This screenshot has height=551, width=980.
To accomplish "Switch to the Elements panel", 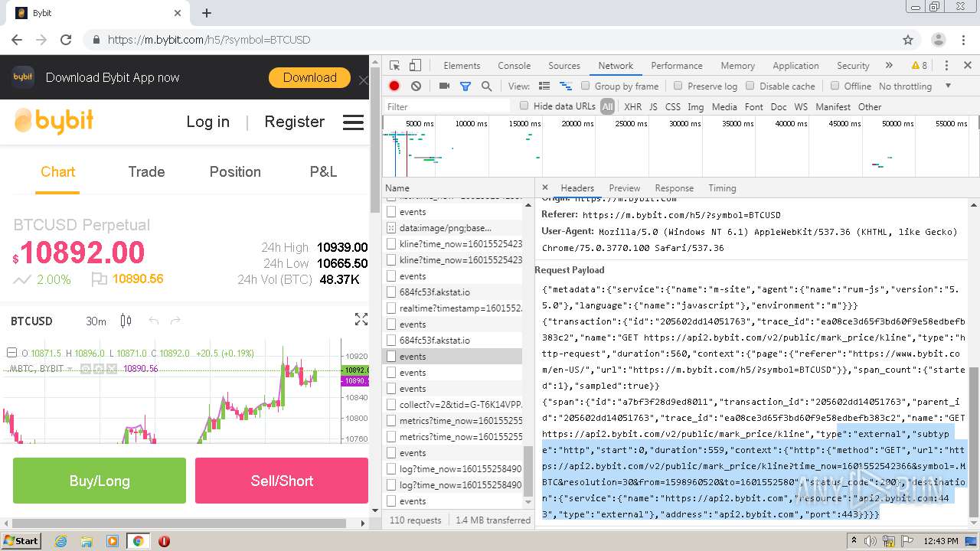I will [x=462, y=66].
